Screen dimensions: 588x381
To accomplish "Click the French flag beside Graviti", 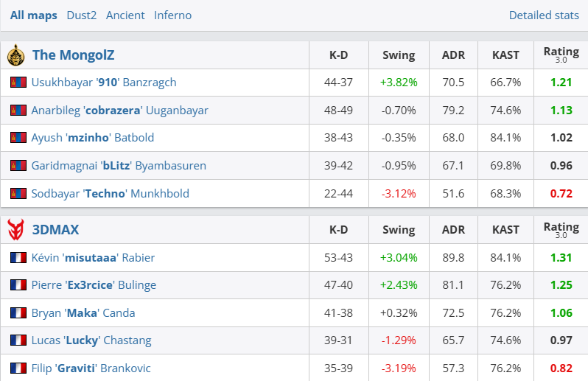I will pos(18,368).
